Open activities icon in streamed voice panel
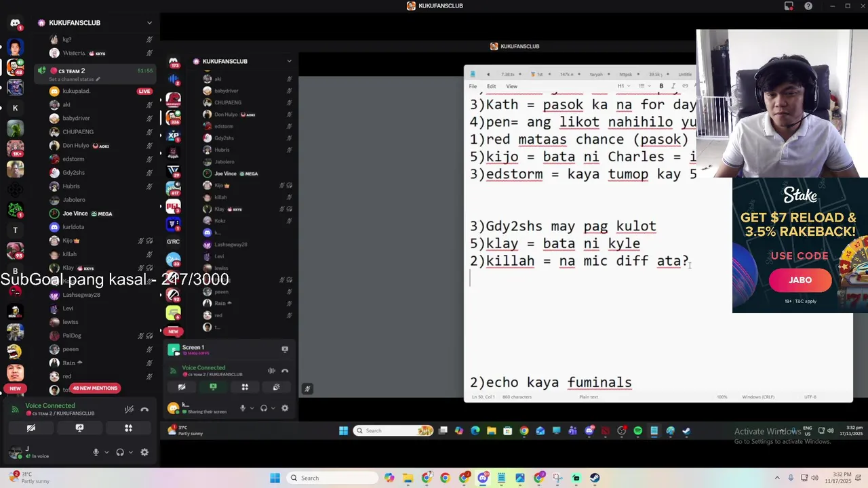The height and width of the screenshot is (488, 868). coord(245,387)
